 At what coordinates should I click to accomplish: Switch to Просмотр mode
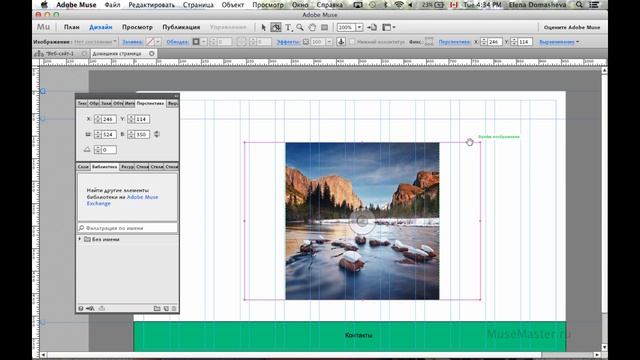(137, 27)
